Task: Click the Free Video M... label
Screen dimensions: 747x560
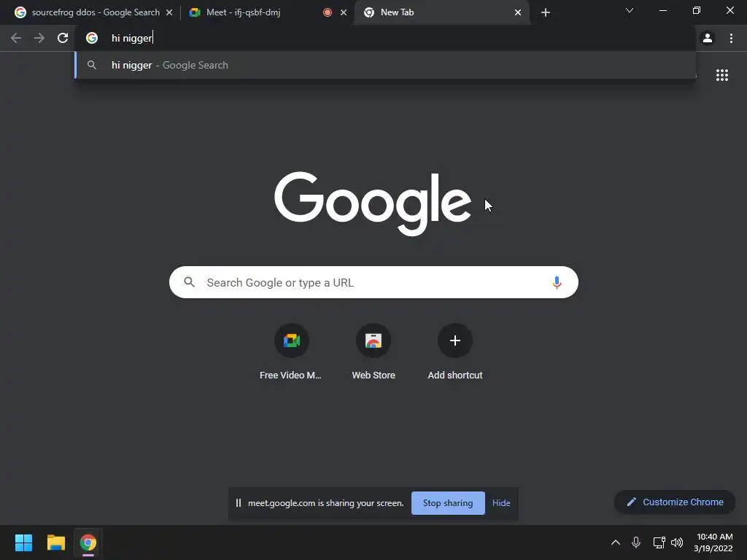Action: pos(290,376)
